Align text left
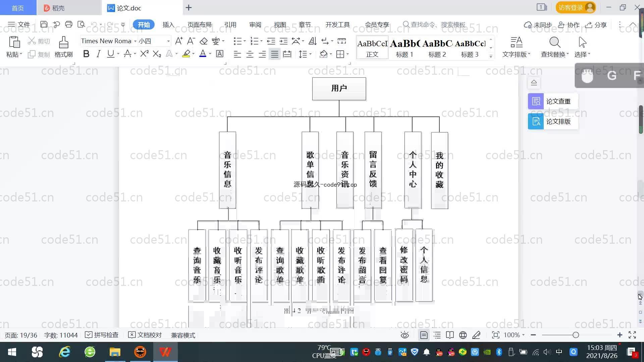644x362 pixels. 237,54
